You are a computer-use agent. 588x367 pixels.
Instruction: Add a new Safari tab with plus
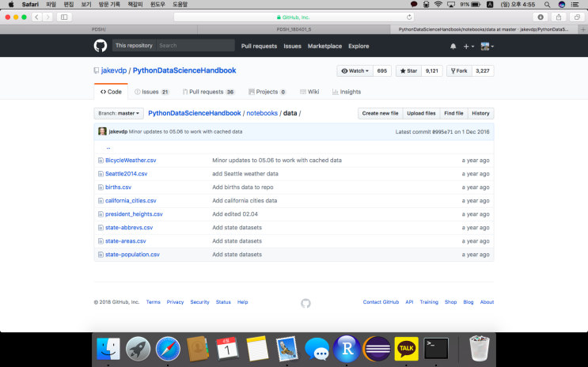pyautogui.click(x=583, y=29)
